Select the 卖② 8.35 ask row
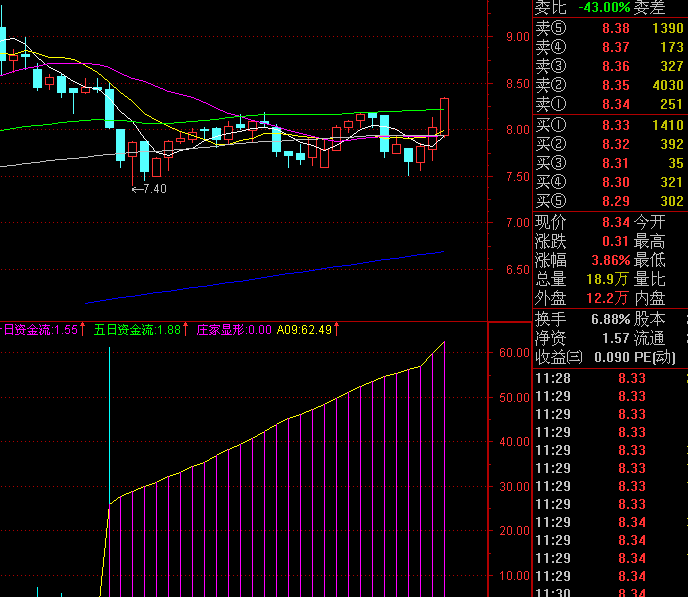688x597 pixels. (x=610, y=85)
